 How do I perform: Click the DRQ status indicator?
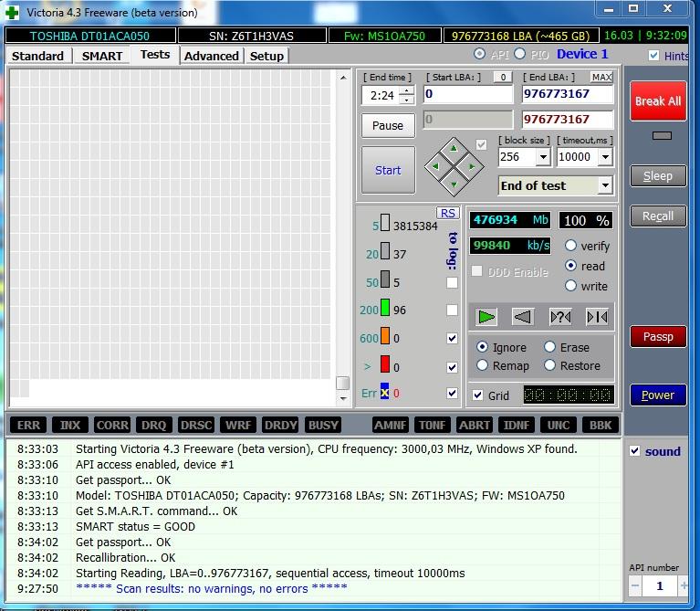[x=153, y=425]
